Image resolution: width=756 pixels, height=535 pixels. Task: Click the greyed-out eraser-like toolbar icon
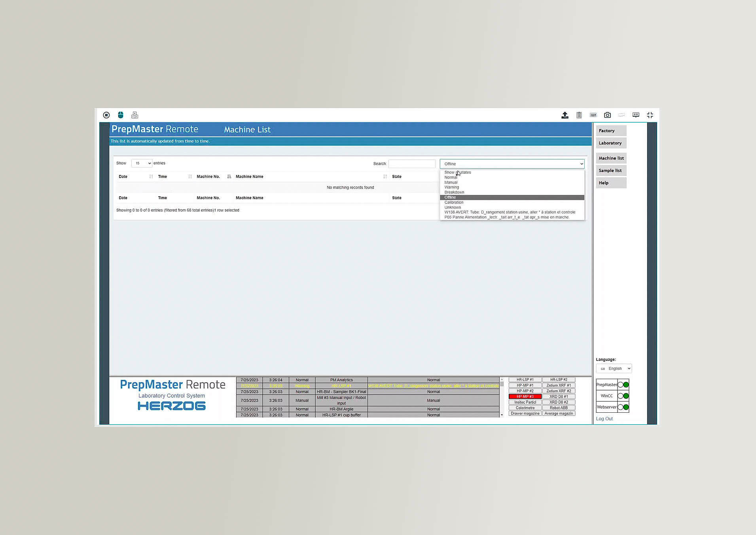(x=622, y=115)
